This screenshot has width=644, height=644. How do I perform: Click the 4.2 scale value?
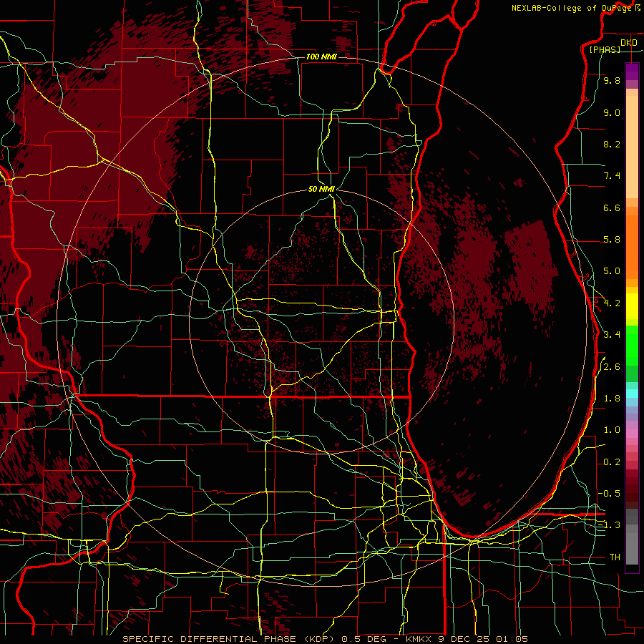tap(612, 303)
